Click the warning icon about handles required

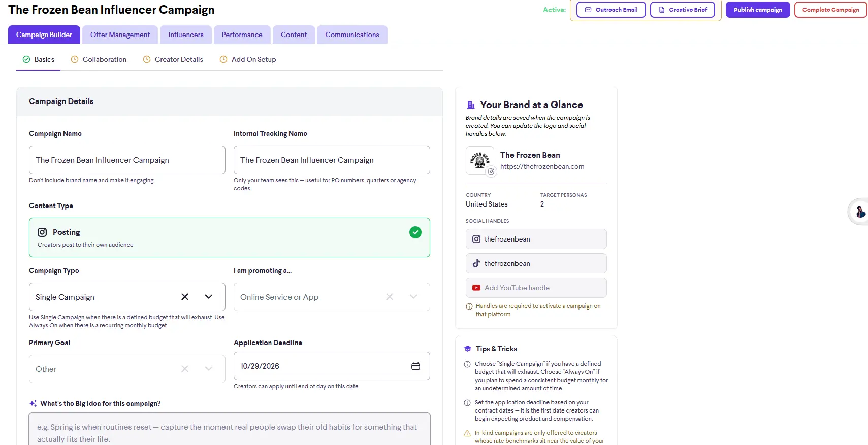(469, 306)
